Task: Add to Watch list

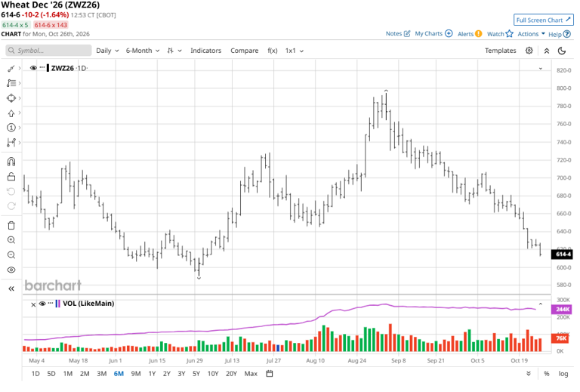Action: [500, 34]
